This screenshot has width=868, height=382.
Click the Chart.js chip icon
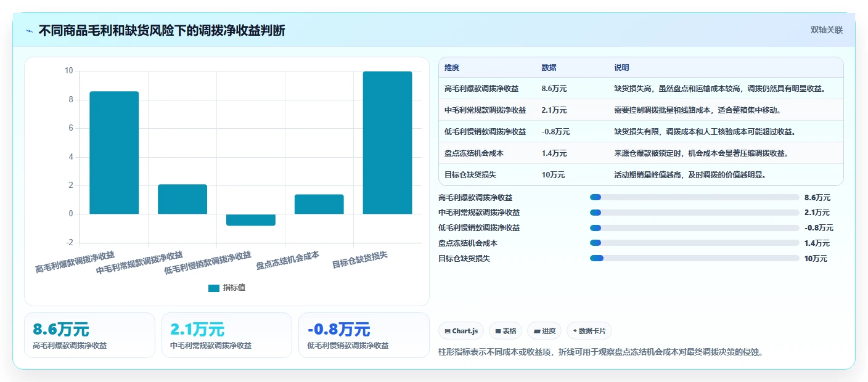point(448,331)
